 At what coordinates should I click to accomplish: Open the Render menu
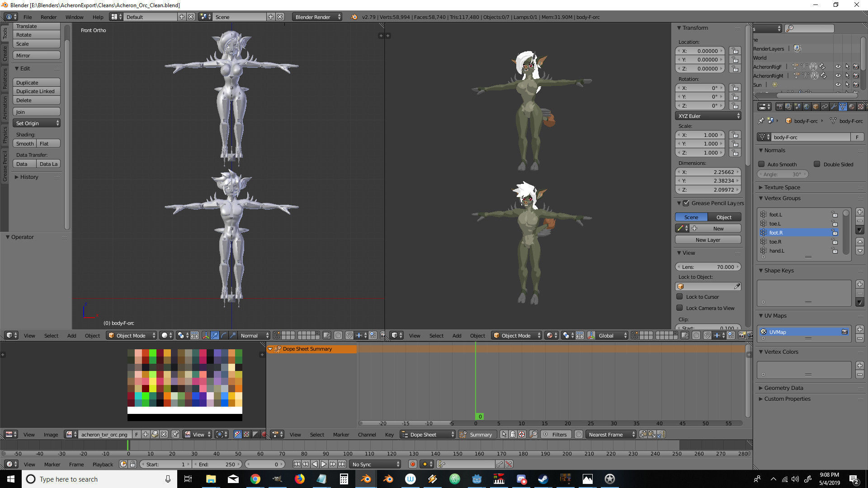(x=48, y=17)
